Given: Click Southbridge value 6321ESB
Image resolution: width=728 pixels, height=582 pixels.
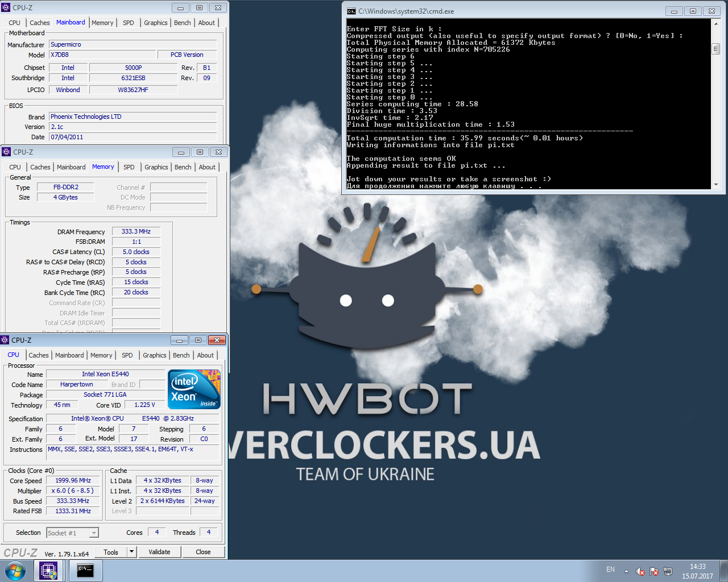Looking at the screenshot, I should point(133,78).
